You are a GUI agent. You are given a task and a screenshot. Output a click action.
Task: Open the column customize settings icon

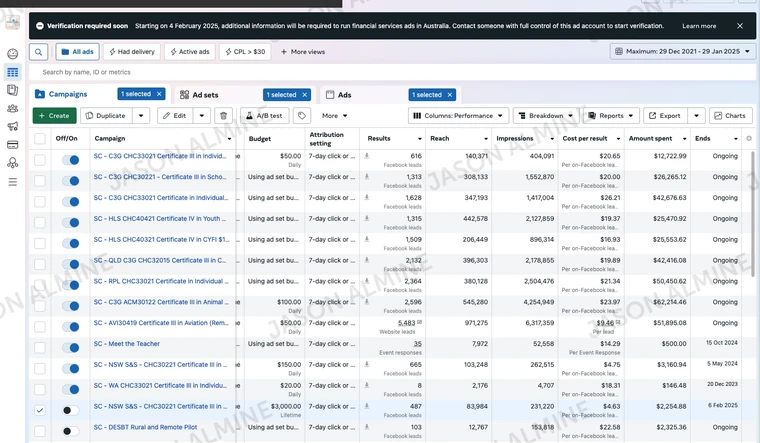coord(749,139)
